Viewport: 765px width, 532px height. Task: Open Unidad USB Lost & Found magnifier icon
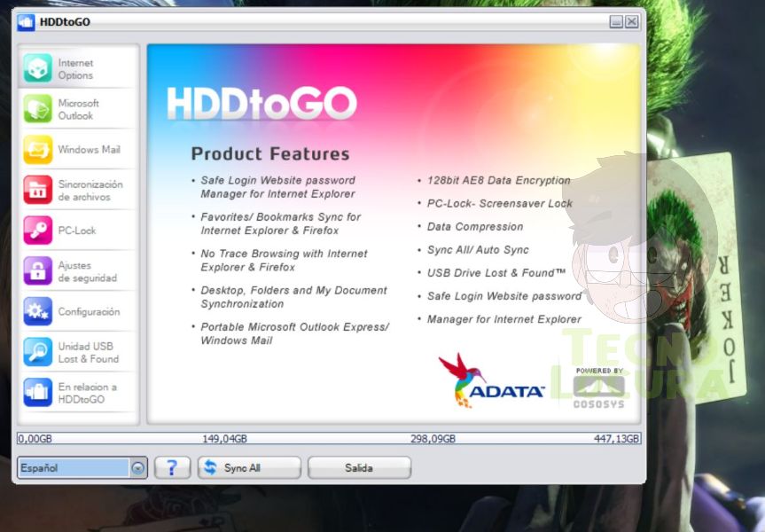coord(37,352)
